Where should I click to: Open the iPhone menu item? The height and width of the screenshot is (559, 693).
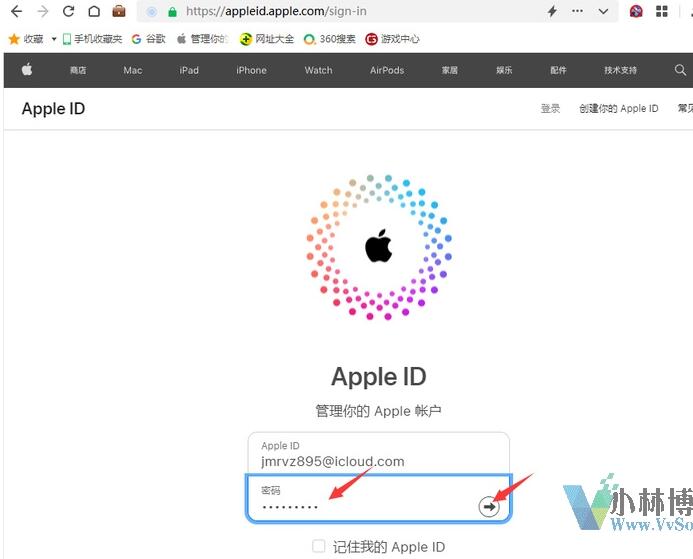(x=251, y=70)
